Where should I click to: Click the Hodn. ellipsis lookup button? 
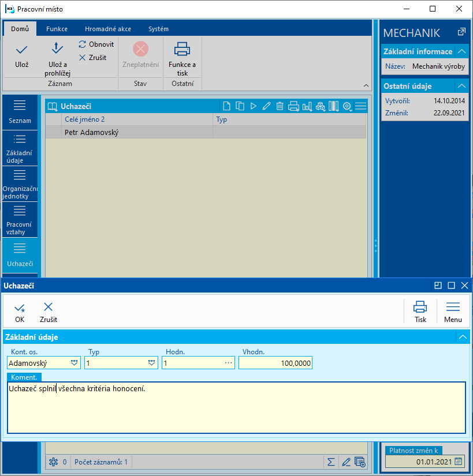pos(229,363)
